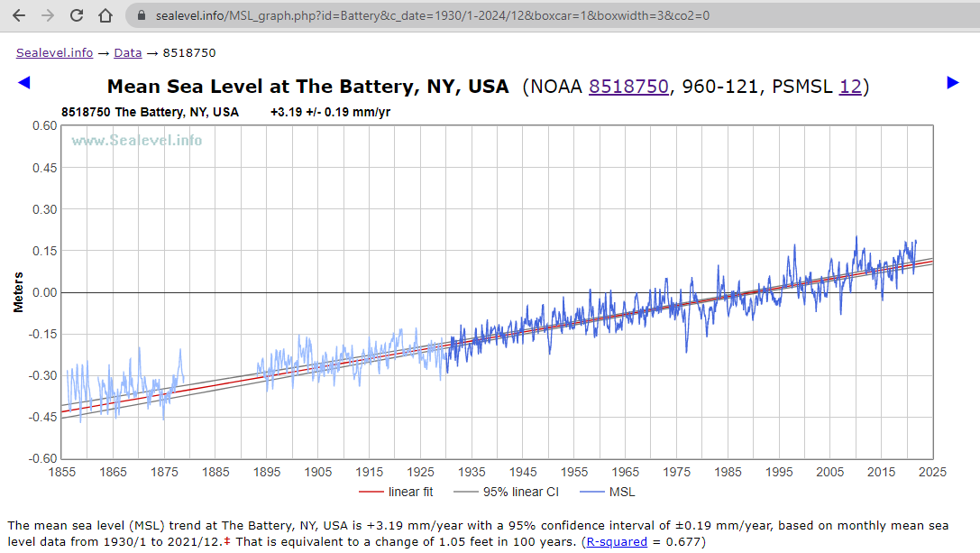Click the www.Sealevel.info chart watermark
Screen dimensions: 980x553
pyautogui.click(x=137, y=140)
